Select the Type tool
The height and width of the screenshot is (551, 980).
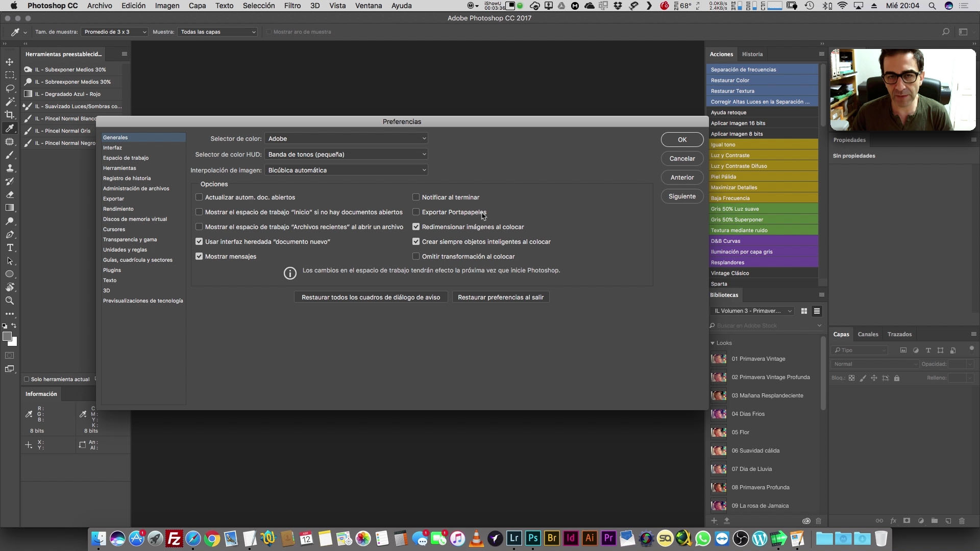[x=10, y=248]
